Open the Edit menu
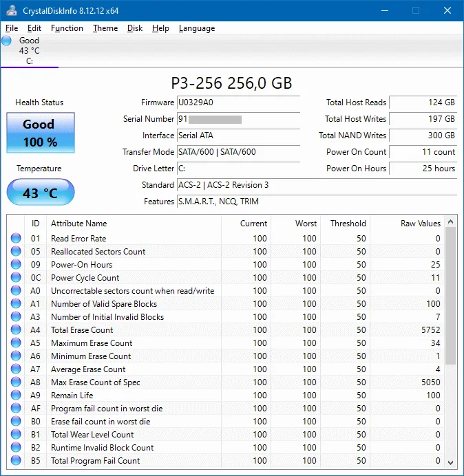The width and height of the screenshot is (464, 476). point(34,28)
